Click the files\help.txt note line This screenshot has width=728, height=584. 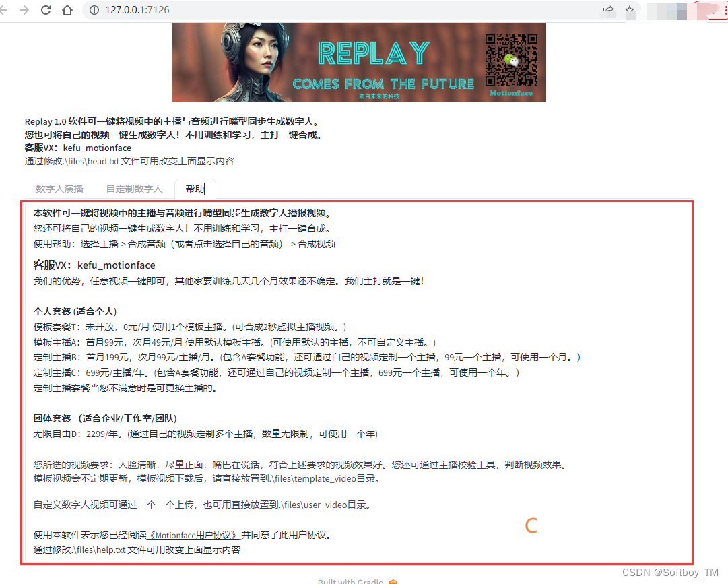[137, 550]
